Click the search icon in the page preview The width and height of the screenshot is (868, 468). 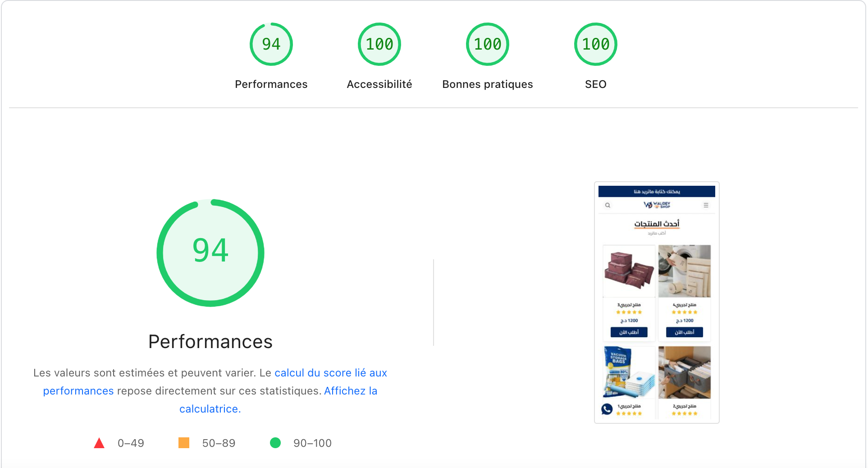(x=608, y=205)
